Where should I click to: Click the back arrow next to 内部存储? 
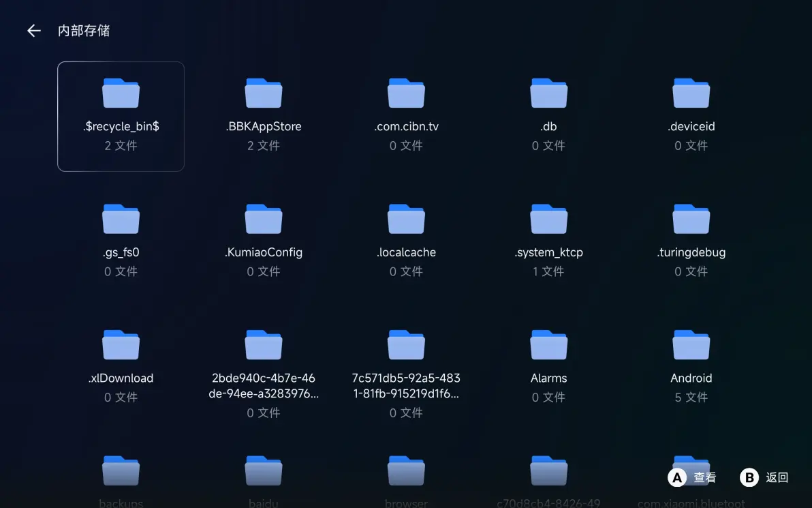(33, 31)
